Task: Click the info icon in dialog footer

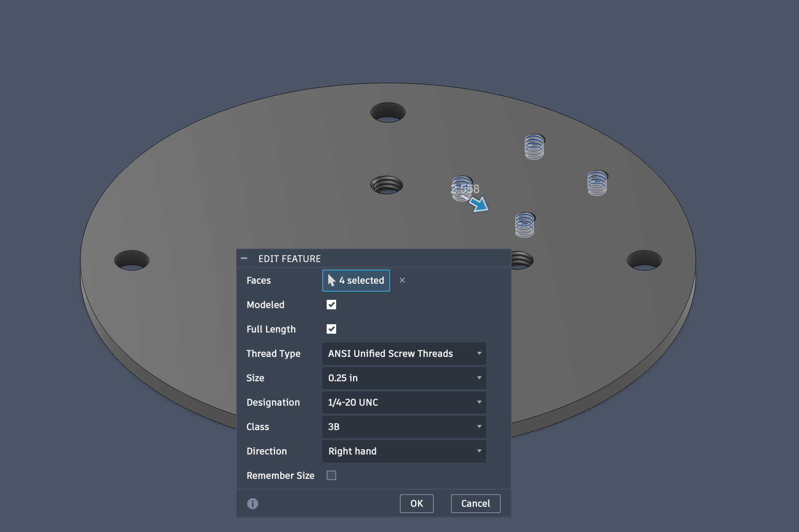Action: [x=252, y=503]
